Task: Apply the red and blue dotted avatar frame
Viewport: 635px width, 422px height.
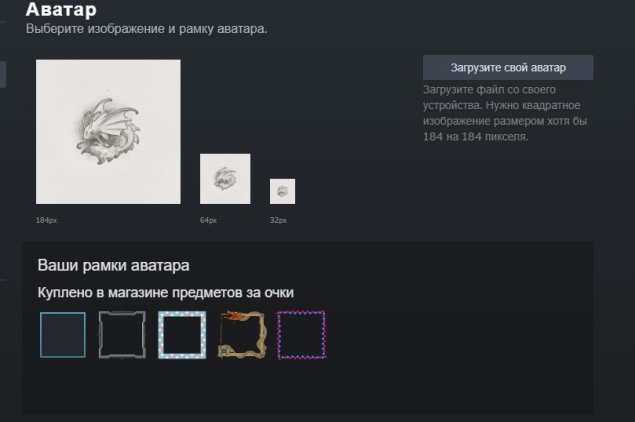Action: [x=301, y=335]
